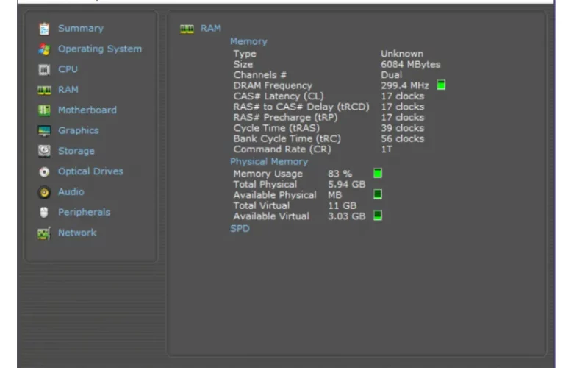Select the '5.94 GB' total physical value

coord(346,185)
